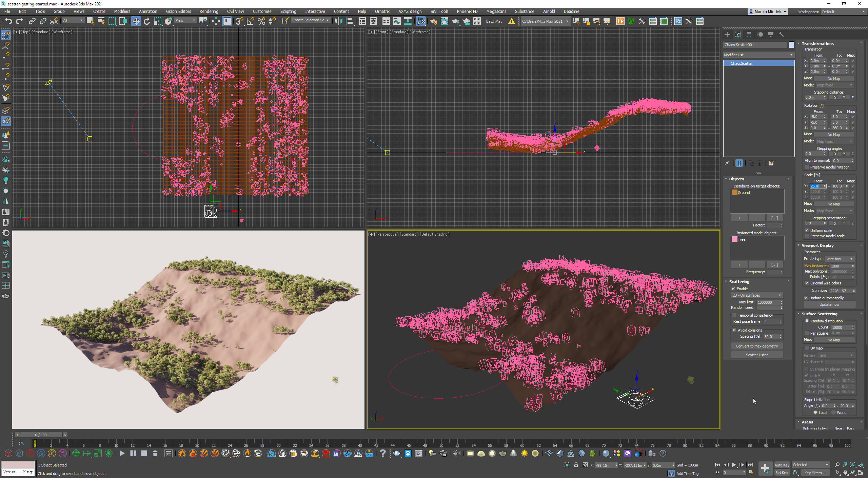This screenshot has width=868, height=478.
Task: Open the Motion command panel tab
Action: 760,35
